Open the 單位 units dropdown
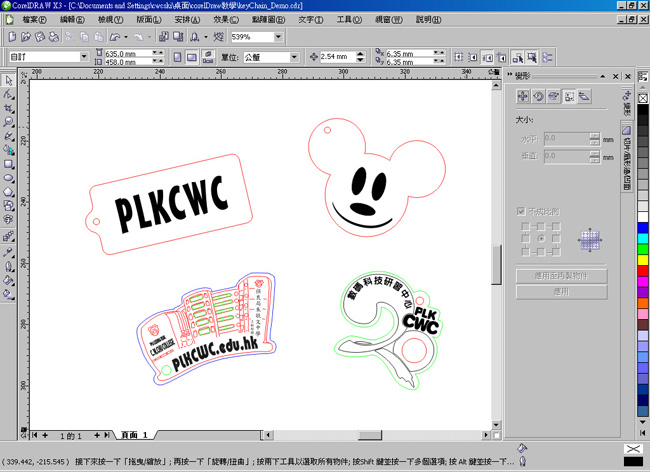This screenshot has height=472, width=650. (294, 57)
